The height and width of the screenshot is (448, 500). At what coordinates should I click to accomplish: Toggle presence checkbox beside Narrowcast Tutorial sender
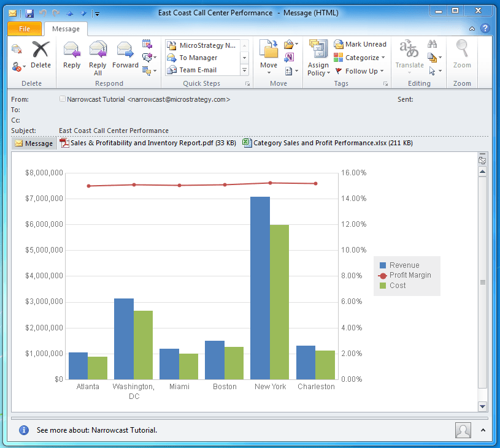pos(63,99)
